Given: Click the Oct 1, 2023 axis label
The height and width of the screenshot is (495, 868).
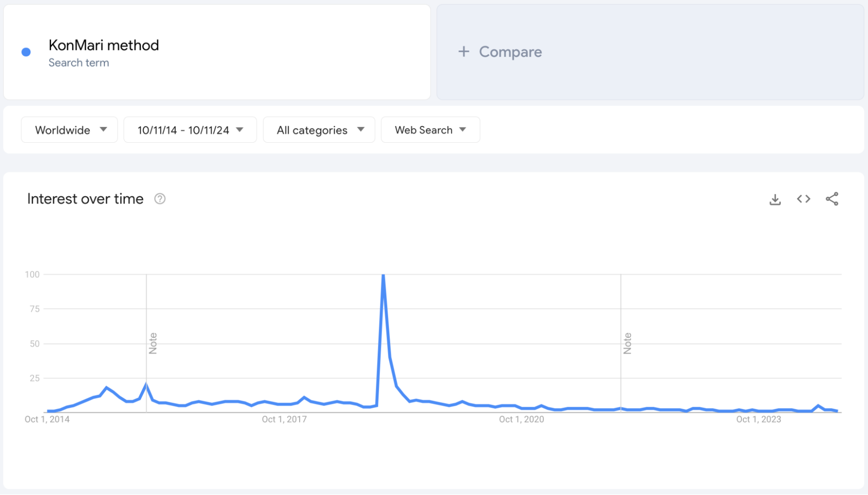Looking at the screenshot, I should [759, 419].
